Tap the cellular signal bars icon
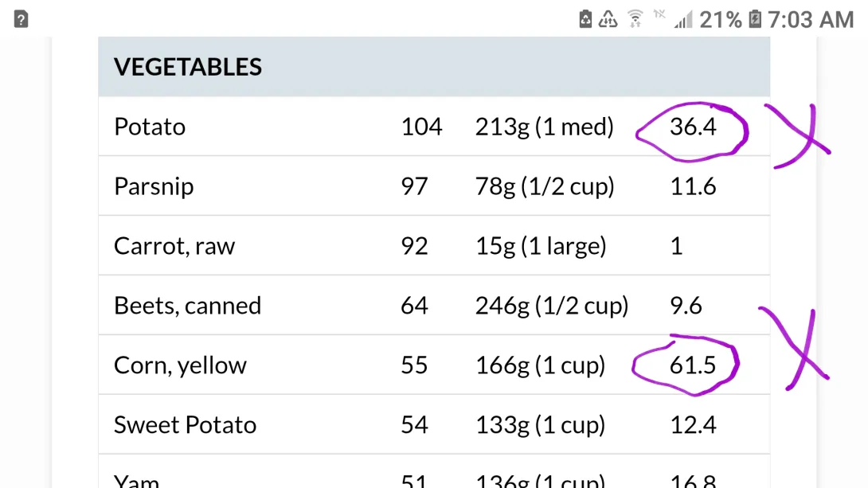The height and width of the screenshot is (488, 868). [x=683, y=20]
